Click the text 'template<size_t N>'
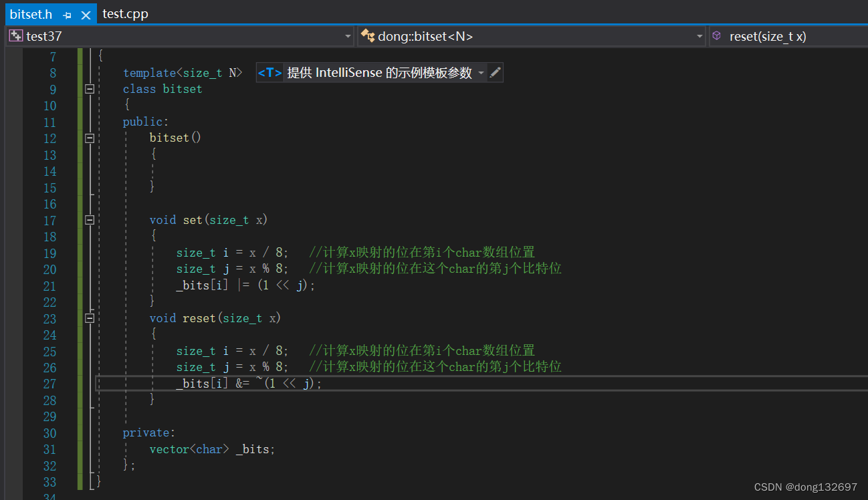 click(x=183, y=73)
